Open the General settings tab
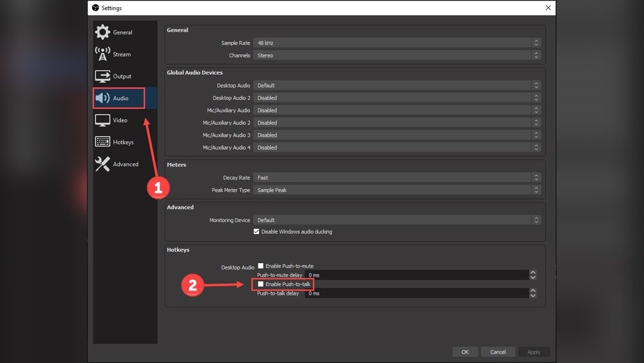644x363 pixels. pos(125,32)
